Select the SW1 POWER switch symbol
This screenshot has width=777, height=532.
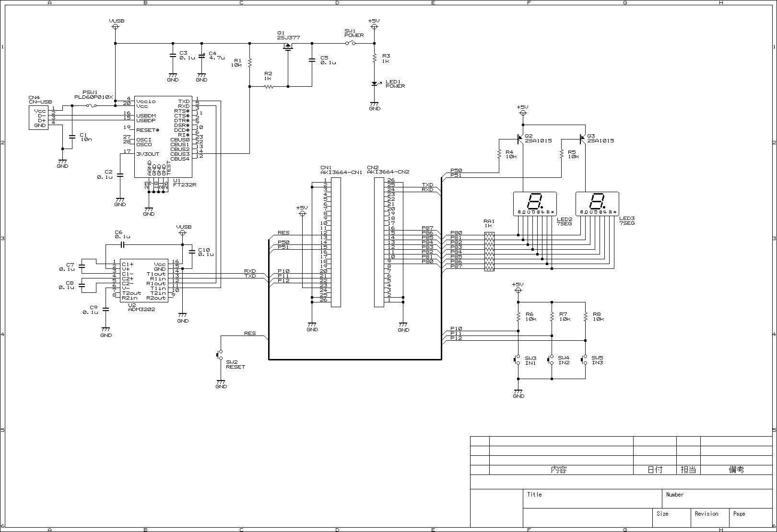point(351,44)
